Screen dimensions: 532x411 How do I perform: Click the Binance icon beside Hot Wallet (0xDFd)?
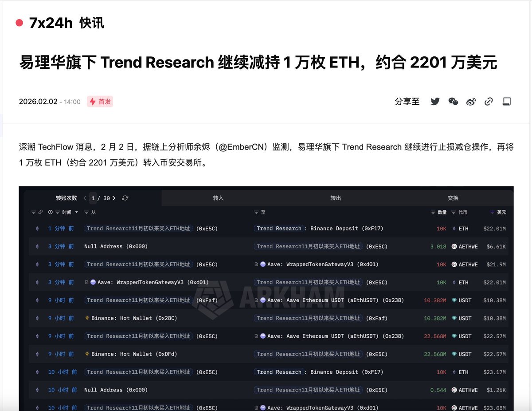(87, 354)
